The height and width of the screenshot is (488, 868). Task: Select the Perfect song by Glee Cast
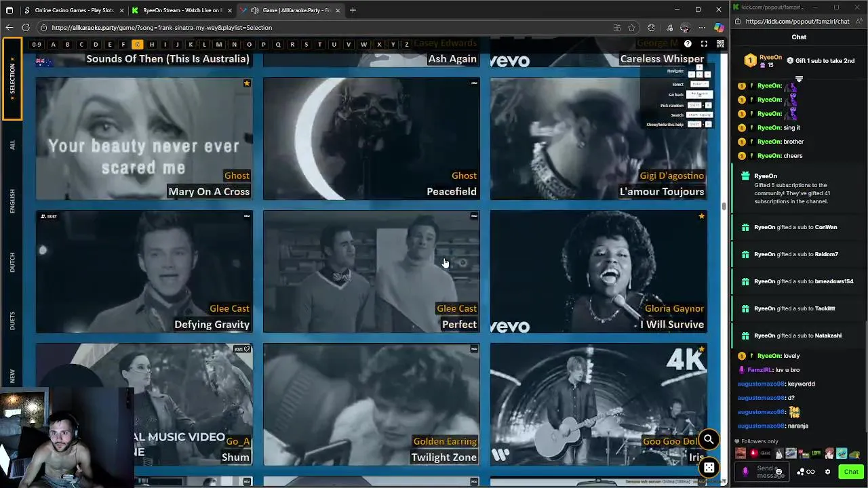coord(372,271)
